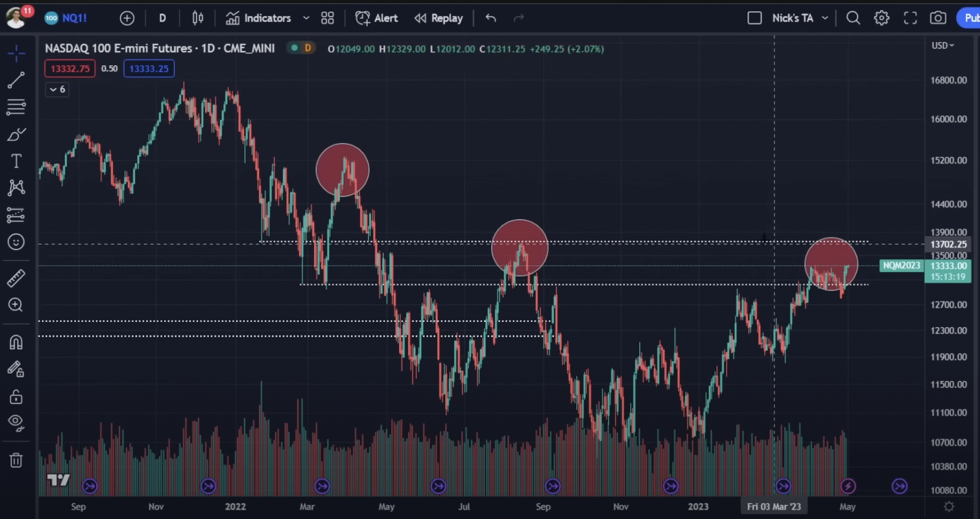Enter fullscreen mode
The height and width of the screenshot is (519, 980).
(x=910, y=18)
